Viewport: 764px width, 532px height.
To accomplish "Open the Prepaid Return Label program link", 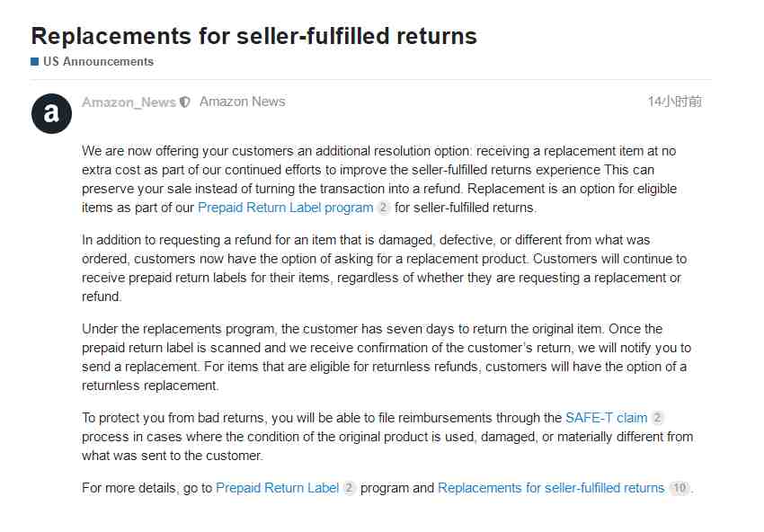I will [x=286, y=208].
